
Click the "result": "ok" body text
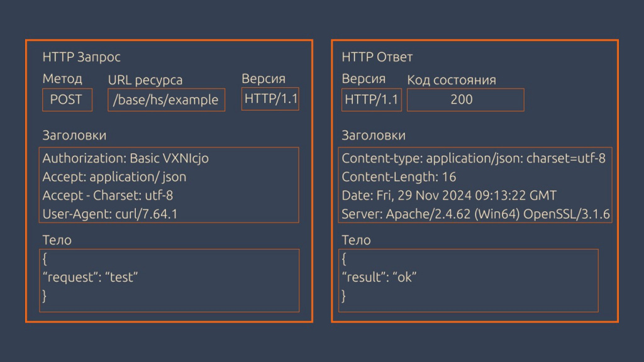379,277
